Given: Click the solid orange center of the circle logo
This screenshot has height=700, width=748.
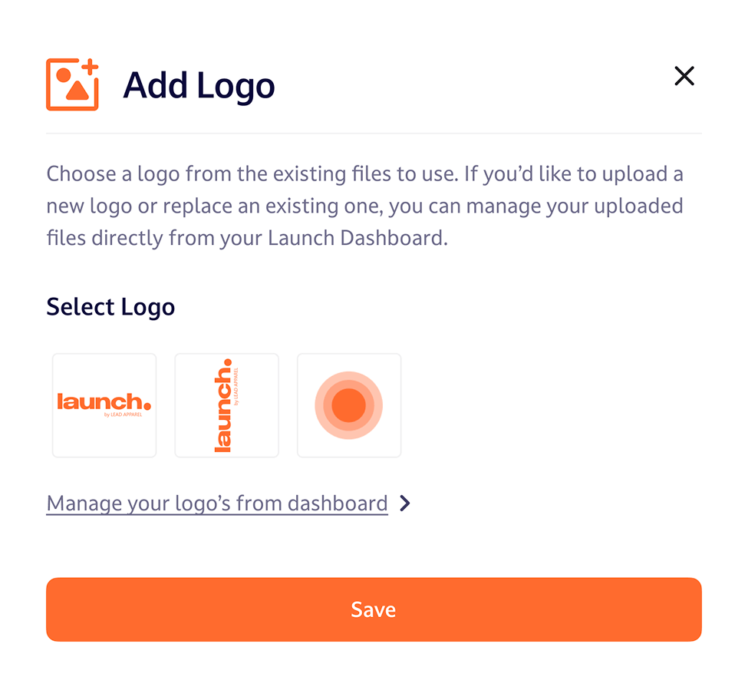Looking at the screenshot, I should pyautogui.click(x=349, y=405).
